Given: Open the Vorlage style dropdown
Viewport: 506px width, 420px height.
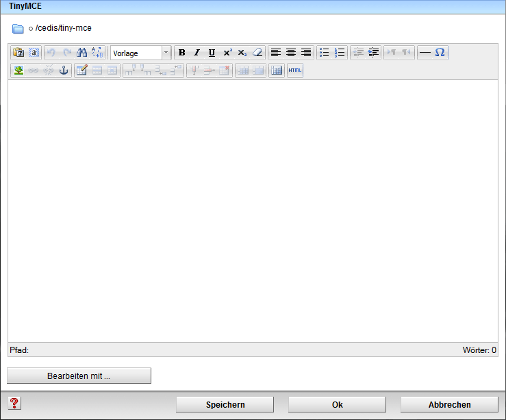Looking at the screenshot, I should (140, 53).
